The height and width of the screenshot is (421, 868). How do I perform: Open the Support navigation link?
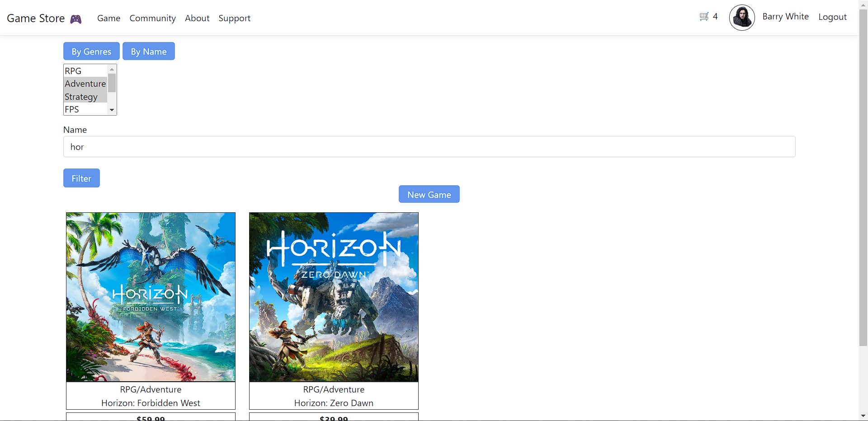234,18
